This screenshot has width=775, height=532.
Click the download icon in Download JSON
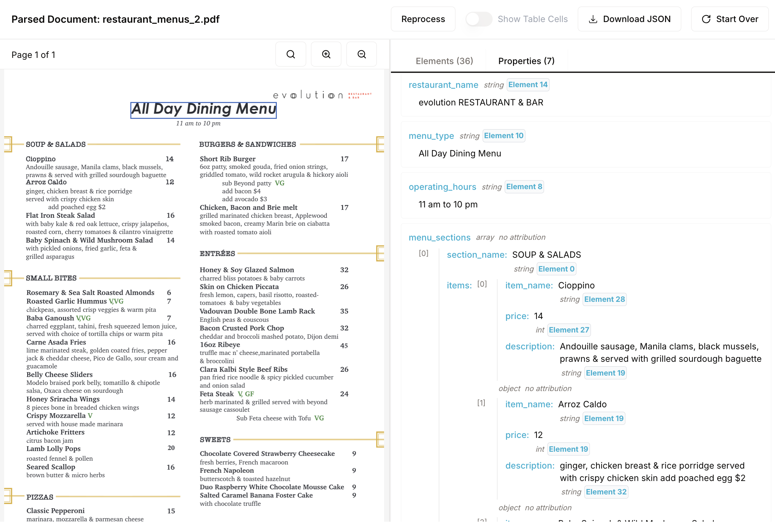coord(593,19)
